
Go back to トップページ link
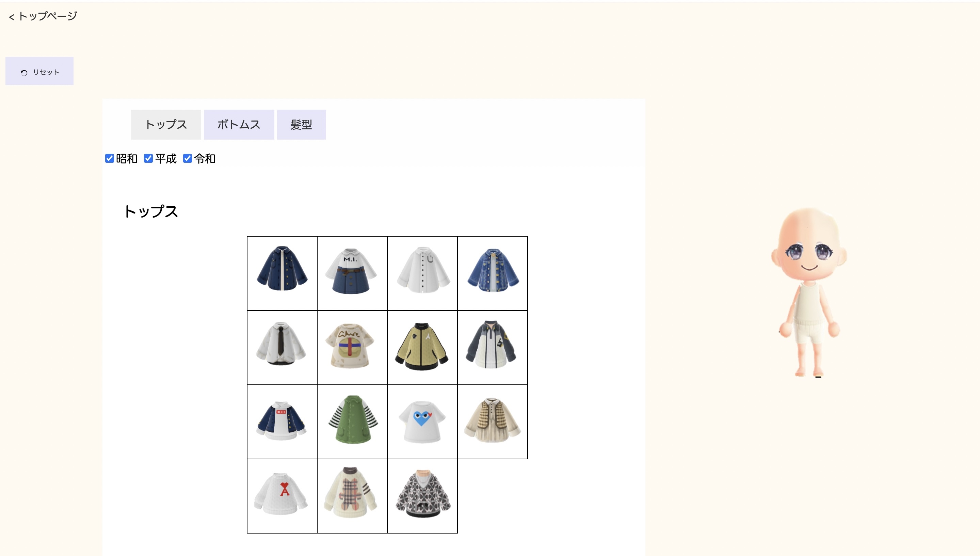tap(43, 16)
